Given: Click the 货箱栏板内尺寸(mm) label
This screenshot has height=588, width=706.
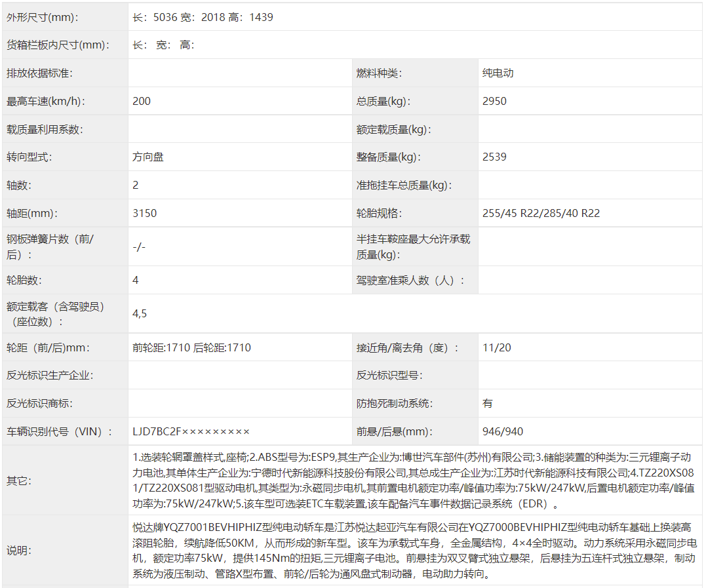Looking at the screenshot, I should [58, 45].
